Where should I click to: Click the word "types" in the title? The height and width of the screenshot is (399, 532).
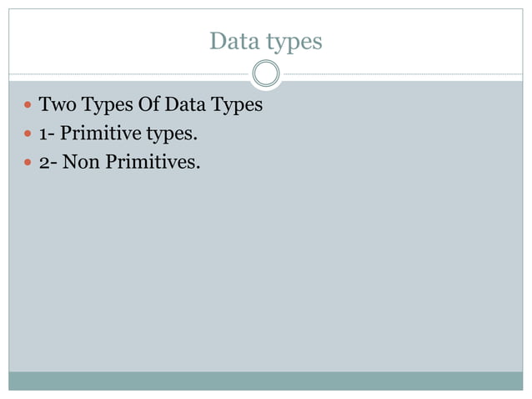coord(294,42)
